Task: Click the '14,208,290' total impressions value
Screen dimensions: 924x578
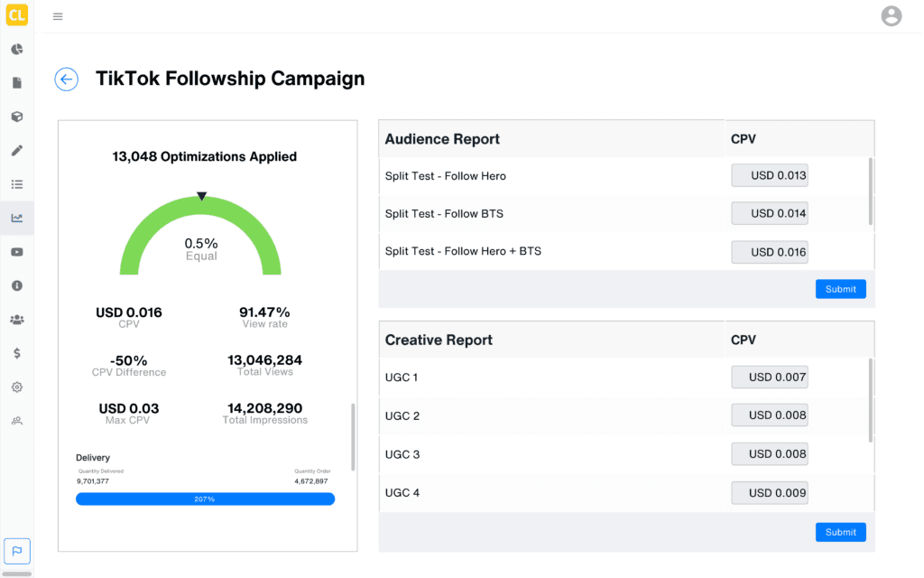Action: point(264,408)
